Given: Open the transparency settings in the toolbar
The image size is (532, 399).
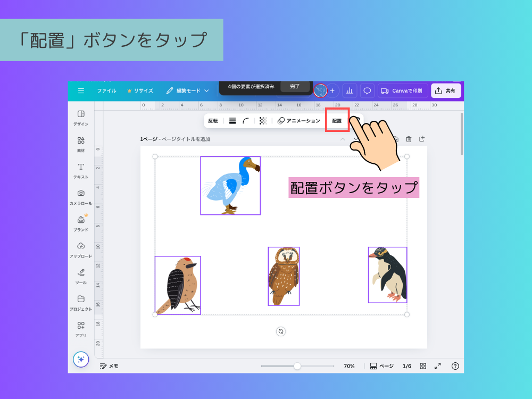Looking at the screenshot, I should point(263,121).
